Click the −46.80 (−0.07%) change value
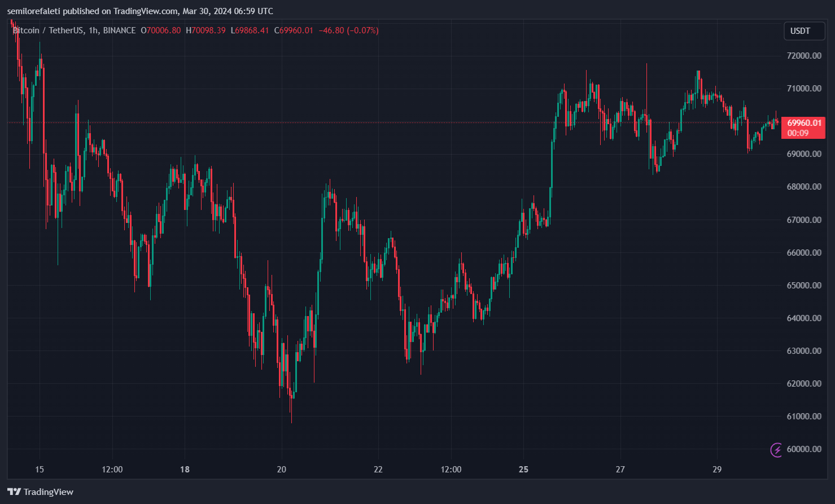This screenshot has width=835, height=504. pos(348,30)
